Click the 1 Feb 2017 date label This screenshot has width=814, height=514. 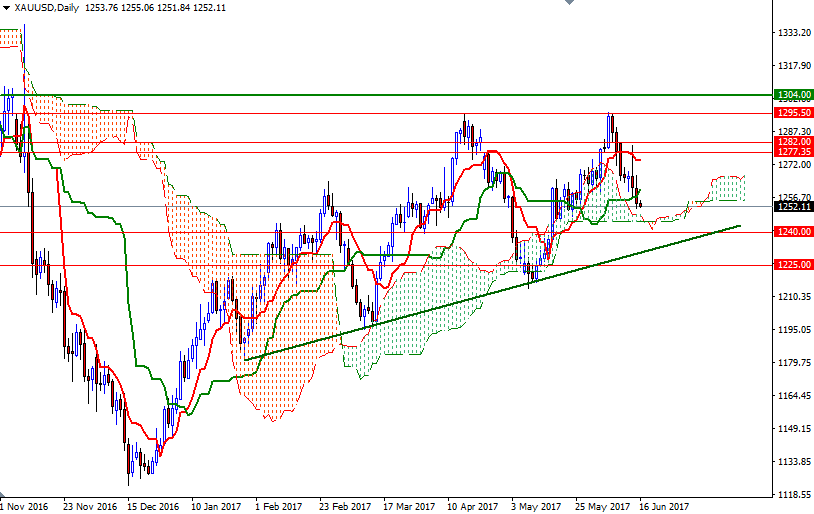pyautogui.click(x=280, y=506)
